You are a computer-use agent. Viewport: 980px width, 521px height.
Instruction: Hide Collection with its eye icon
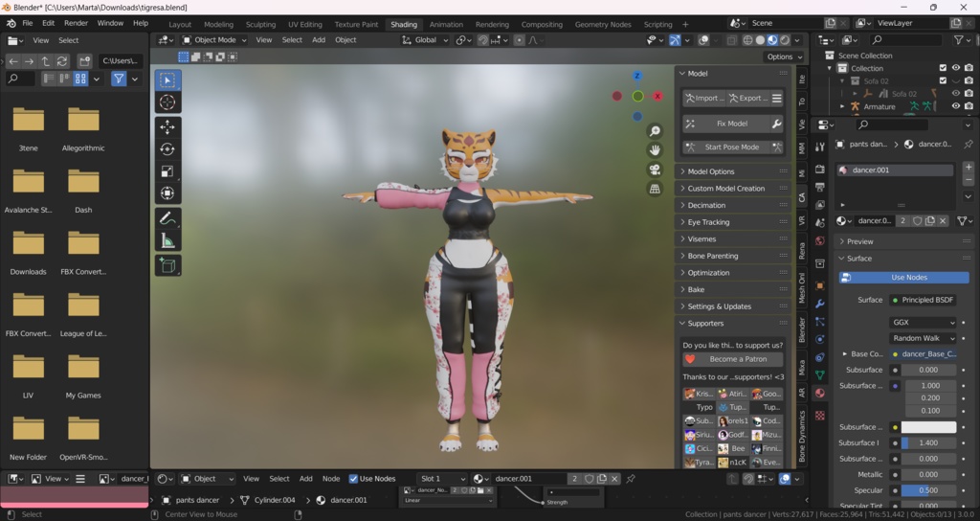tap(956, 68)
